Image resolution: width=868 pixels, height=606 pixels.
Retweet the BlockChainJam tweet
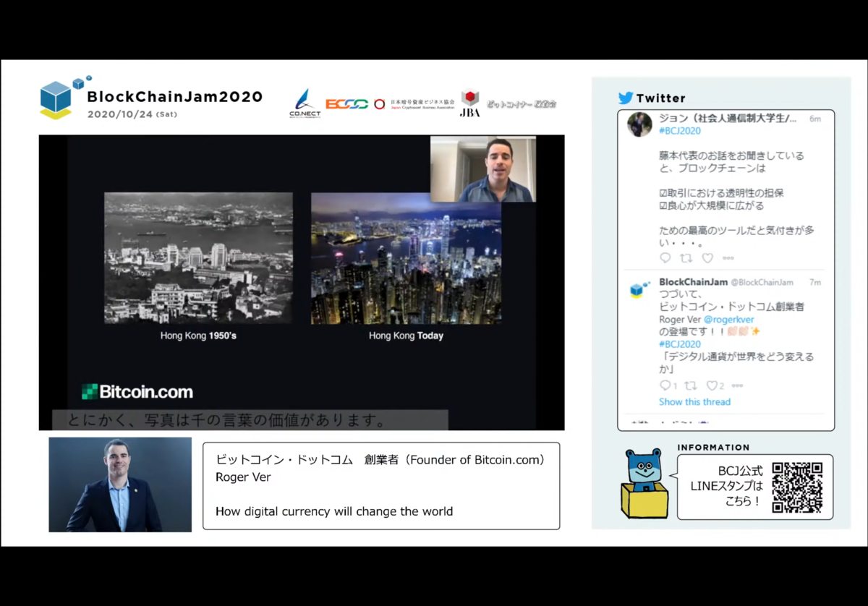coord(689,386)
